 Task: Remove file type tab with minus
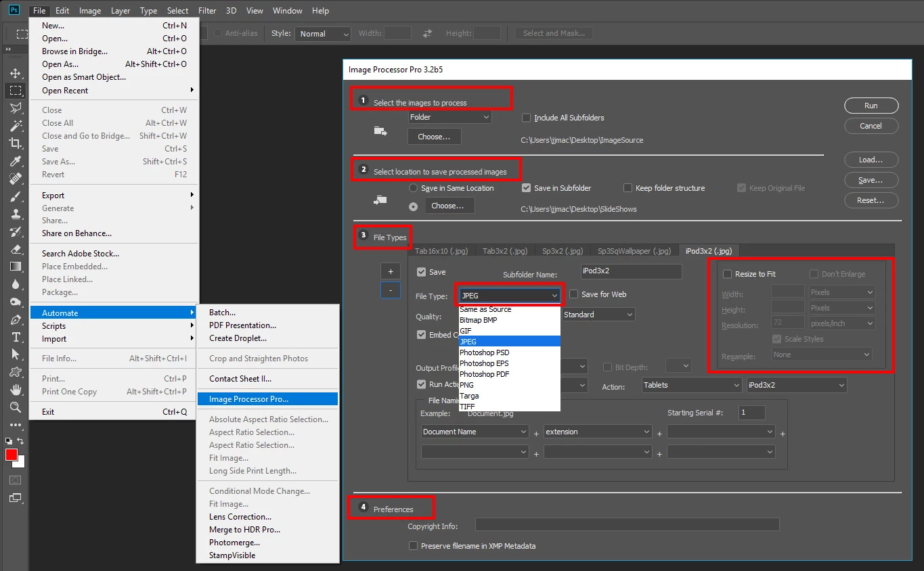pos(390,290)
